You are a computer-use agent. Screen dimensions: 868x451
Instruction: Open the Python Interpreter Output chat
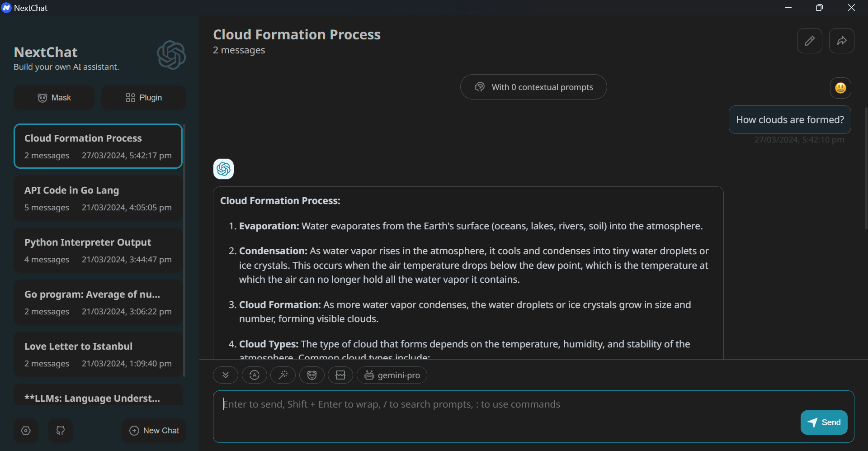point(98,250)
